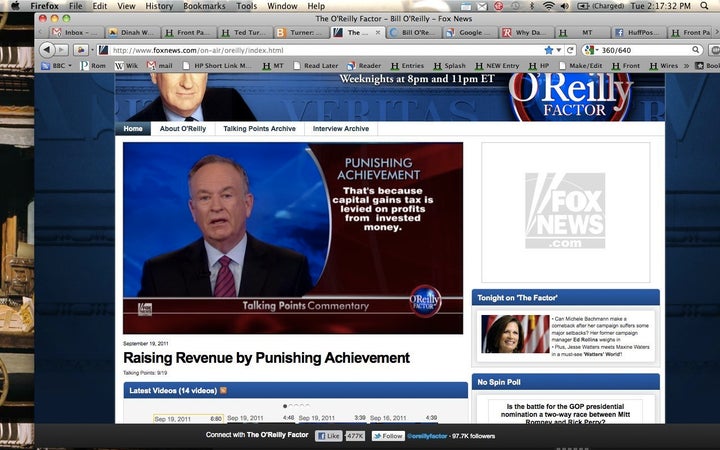Image resolution: width=720 pixels, height=450 pixels.
Task: Click the O'Reilly Factor logo banner
Action: pyautogui.click(x=571, y=97)
